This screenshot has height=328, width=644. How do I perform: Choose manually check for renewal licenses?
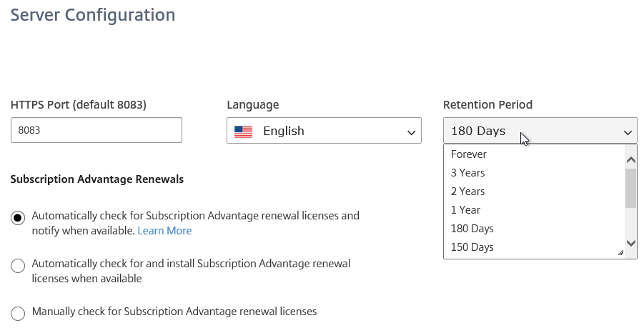pyautogui.click(x=18, y=313)
